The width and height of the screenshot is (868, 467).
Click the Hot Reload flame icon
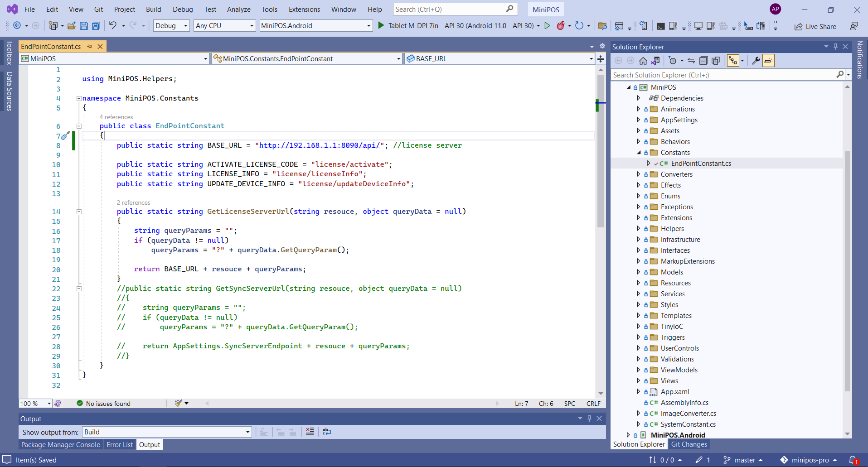click(561, 25)
